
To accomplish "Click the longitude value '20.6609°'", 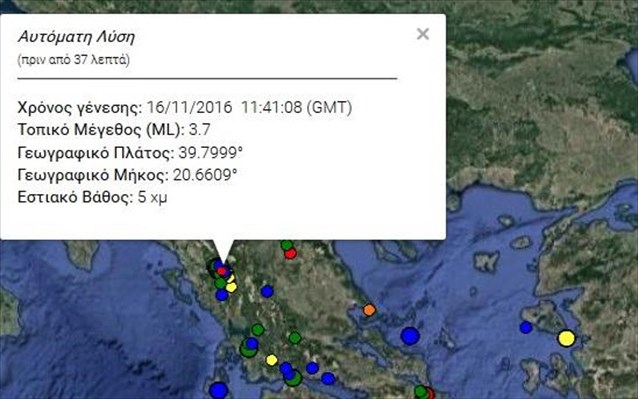I will [x=205, y=175].
